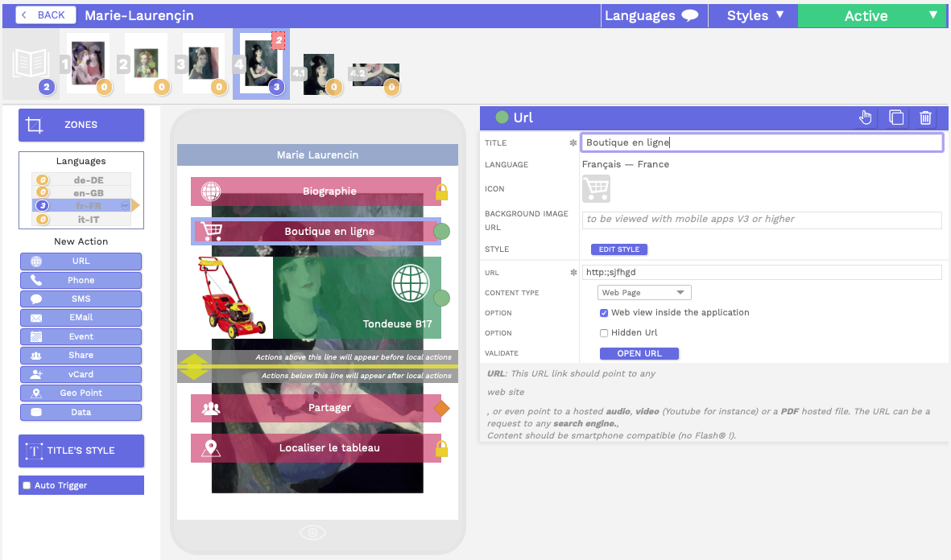Add a new Share action
The image size is (951, 560).
[81, 355]
